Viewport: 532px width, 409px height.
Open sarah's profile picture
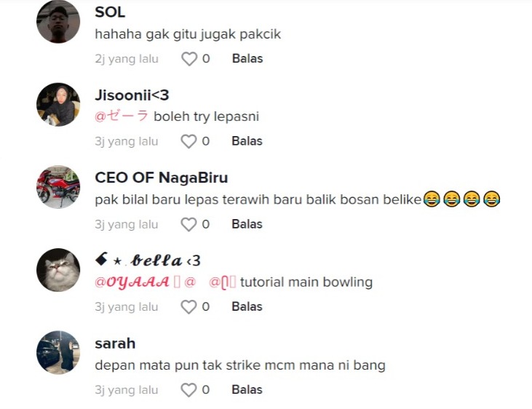click(x=58, y=353)
